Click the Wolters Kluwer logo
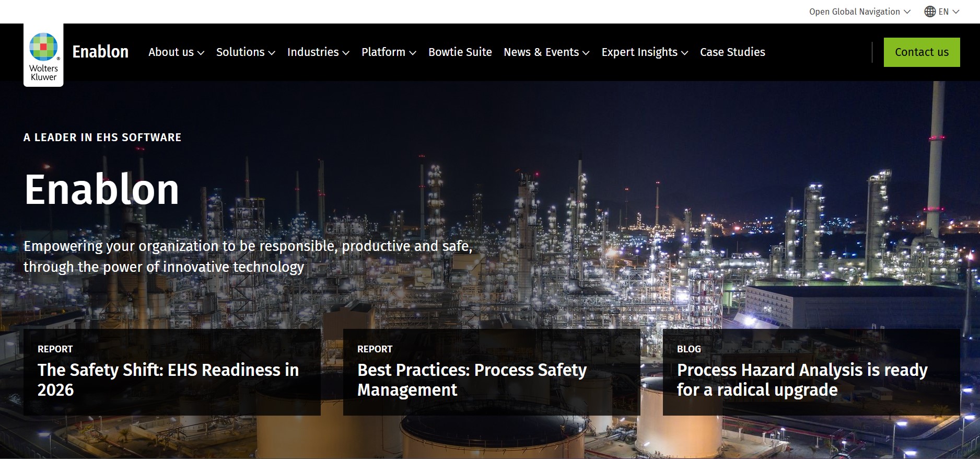This screenshot has width=980, height=459. tap(43, 56)
